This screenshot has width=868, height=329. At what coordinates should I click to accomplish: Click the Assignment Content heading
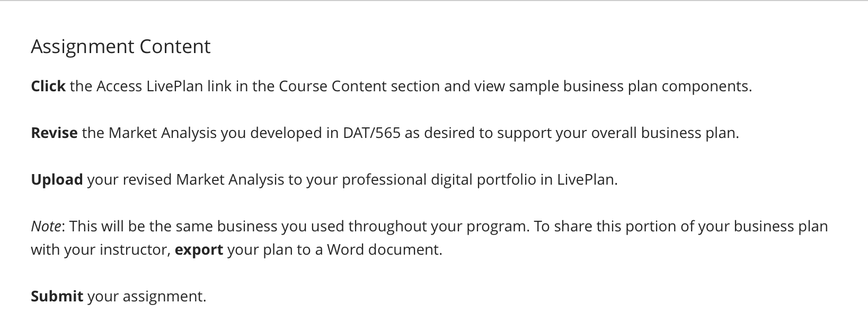(121, 47)
